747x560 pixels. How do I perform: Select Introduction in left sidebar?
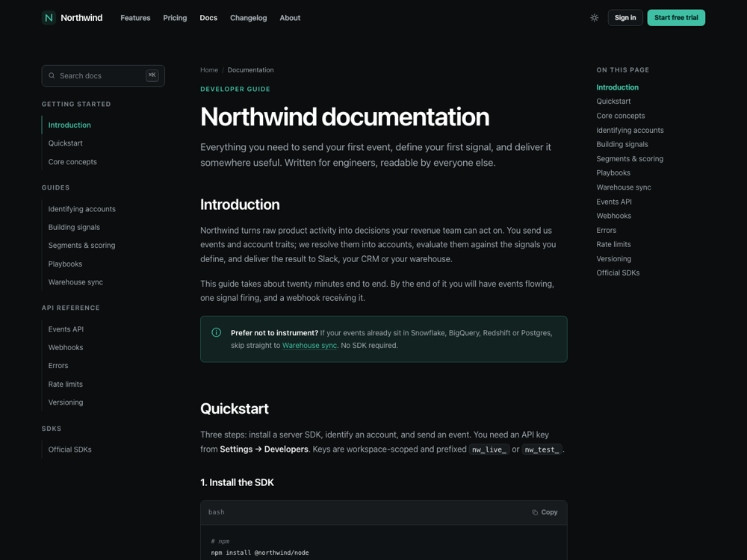[69, 125]
